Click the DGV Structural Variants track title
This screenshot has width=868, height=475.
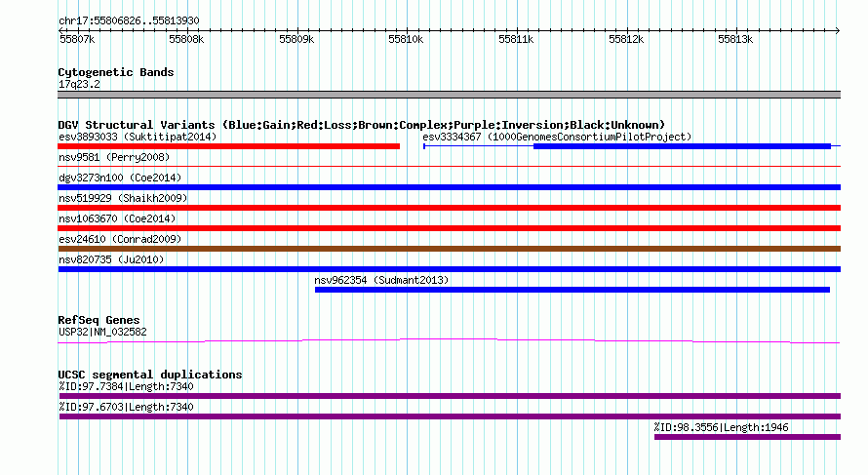362,125
